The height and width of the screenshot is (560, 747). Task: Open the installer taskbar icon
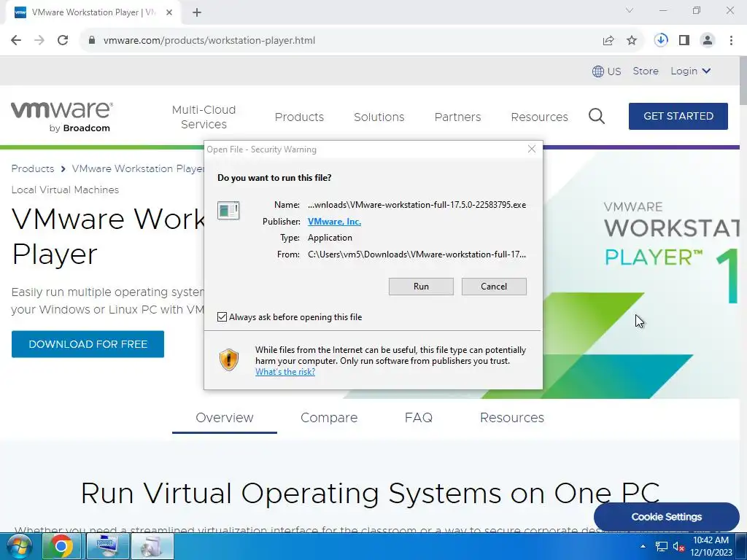[x=152, y=546]
